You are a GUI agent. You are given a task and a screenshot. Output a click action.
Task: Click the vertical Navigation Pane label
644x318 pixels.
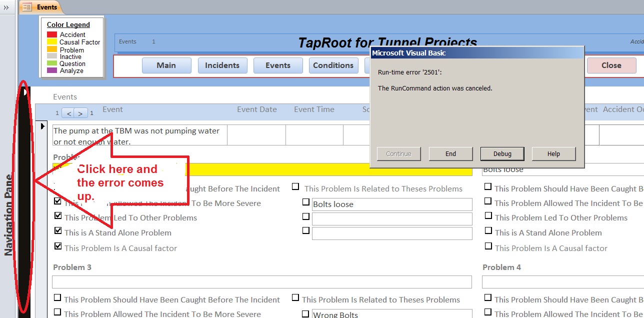(9, 215)
